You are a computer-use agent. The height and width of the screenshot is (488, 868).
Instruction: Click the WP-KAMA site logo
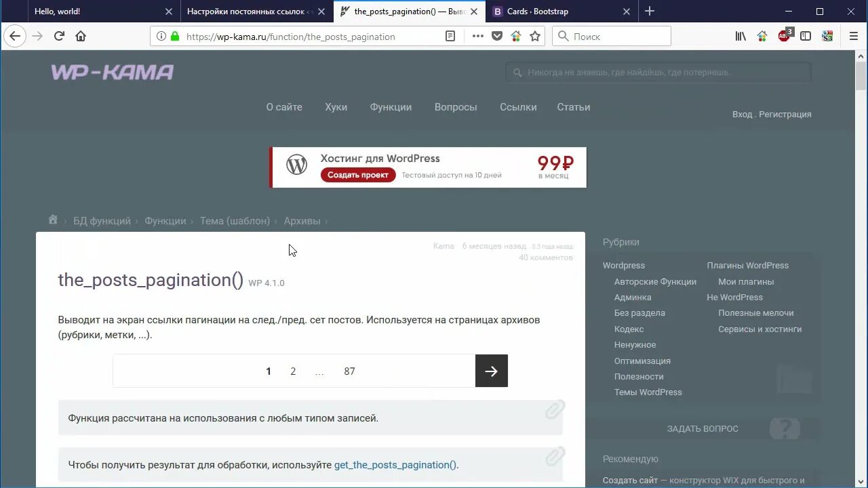tap(113, 72)
